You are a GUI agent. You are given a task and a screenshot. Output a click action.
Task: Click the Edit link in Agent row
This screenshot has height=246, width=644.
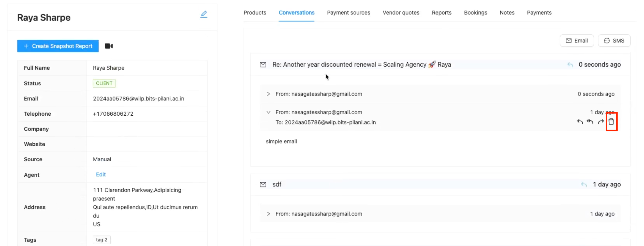101,175
